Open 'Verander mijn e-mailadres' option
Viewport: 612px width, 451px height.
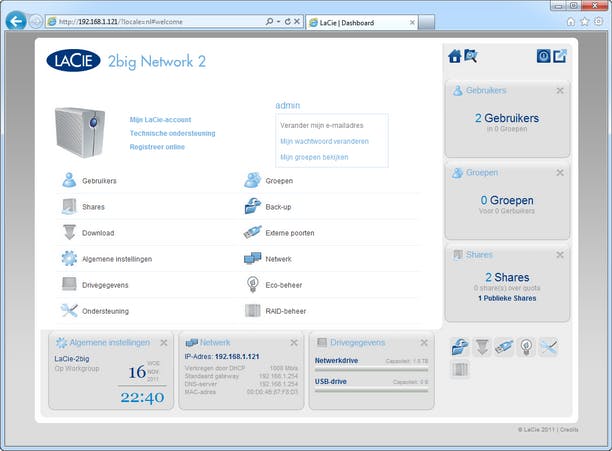[x=321, y=126]
